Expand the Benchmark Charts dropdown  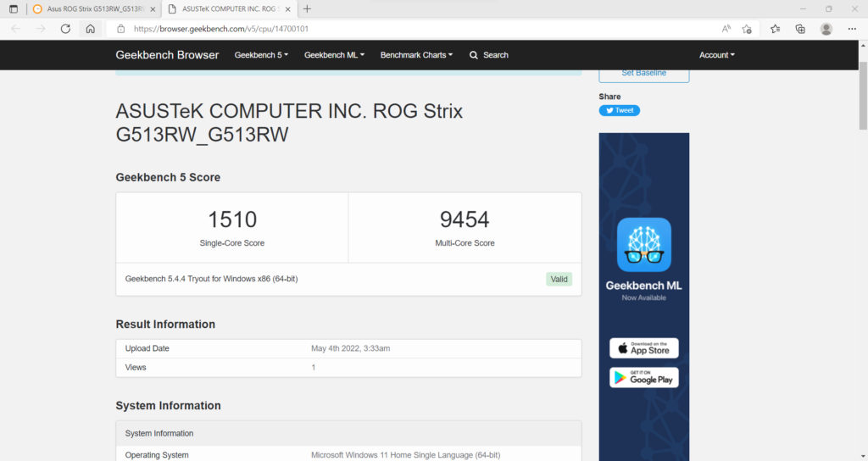coord(416,55)
